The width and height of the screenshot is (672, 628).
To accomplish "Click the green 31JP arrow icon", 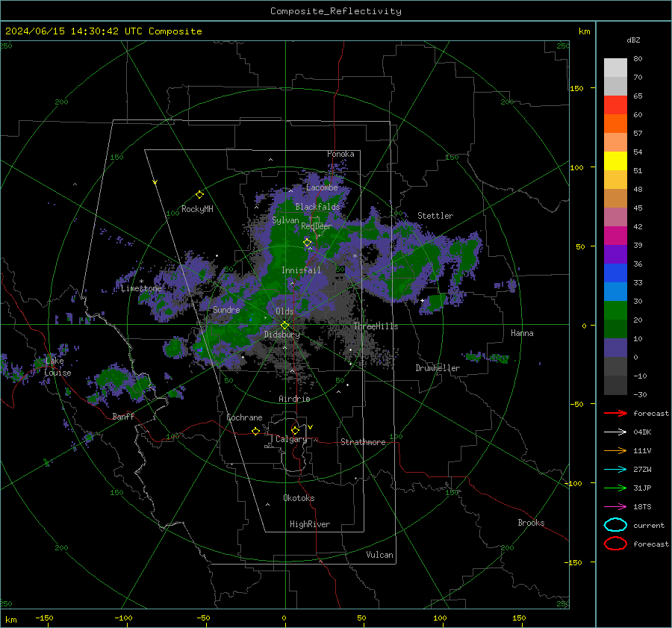I will click(615, 488).
